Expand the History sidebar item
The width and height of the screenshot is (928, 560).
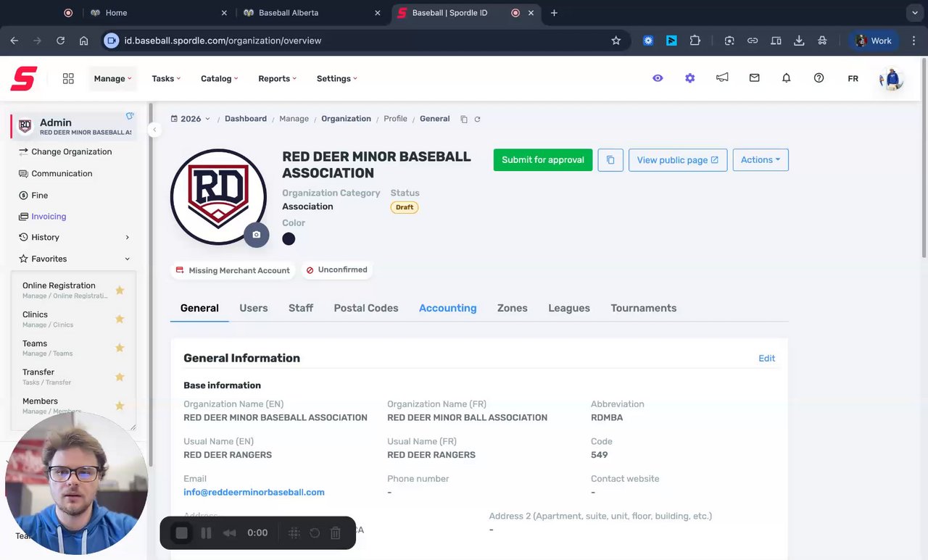point(74,237)
